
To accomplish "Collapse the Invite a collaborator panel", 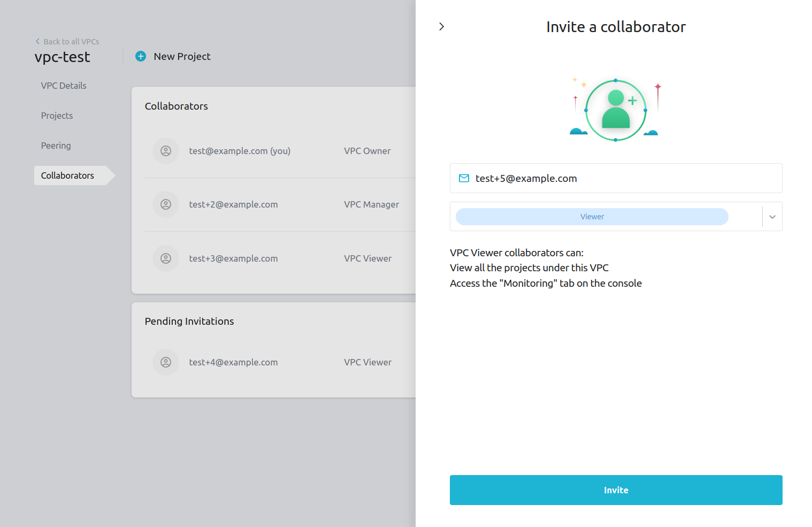I will pos(441,26).
